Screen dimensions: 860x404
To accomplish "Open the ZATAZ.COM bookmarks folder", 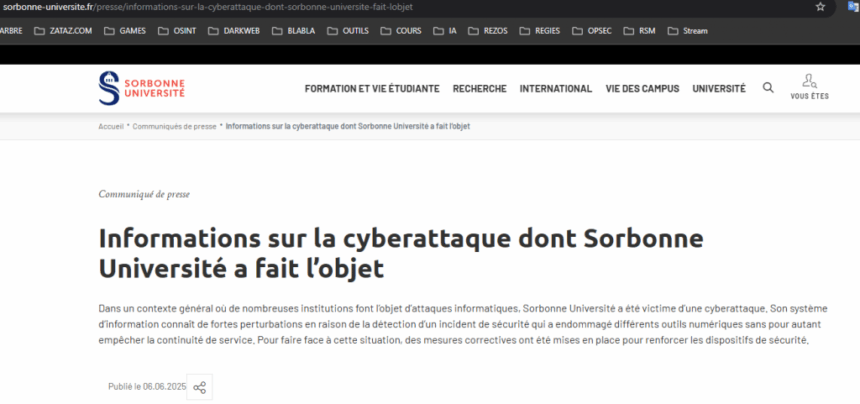I will 63,31.
